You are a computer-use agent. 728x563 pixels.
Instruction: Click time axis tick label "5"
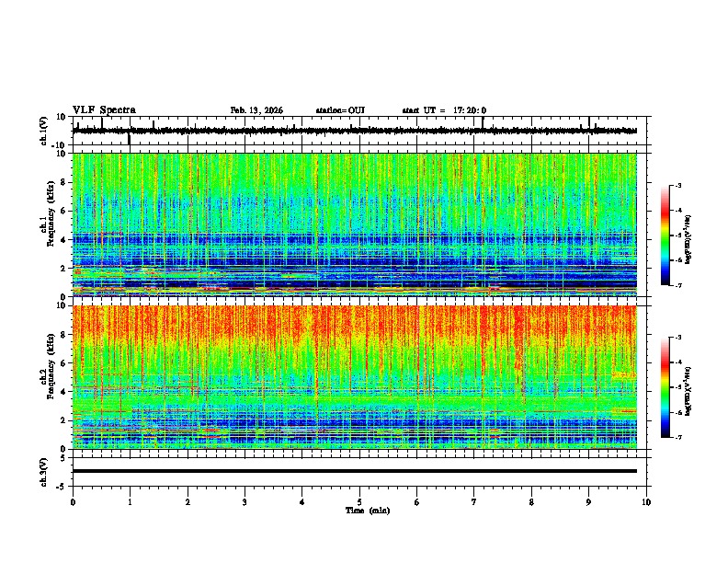click(x=359, y=502)
